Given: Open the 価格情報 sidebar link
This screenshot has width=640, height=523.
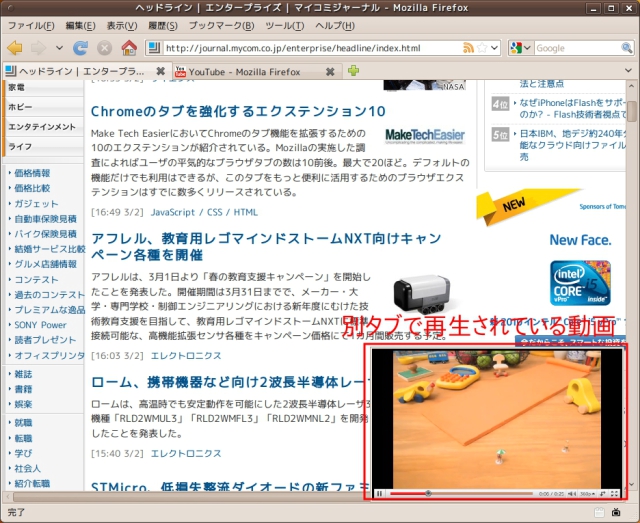Looking at the screenshot, I should [32, 173].
